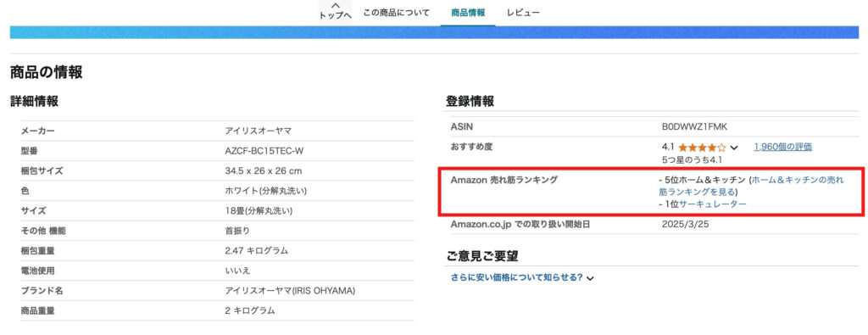The image size is (868, 335).
Task: Click the メーカー value アイリスオーヤマ
Action: click(x=258, y=131)
